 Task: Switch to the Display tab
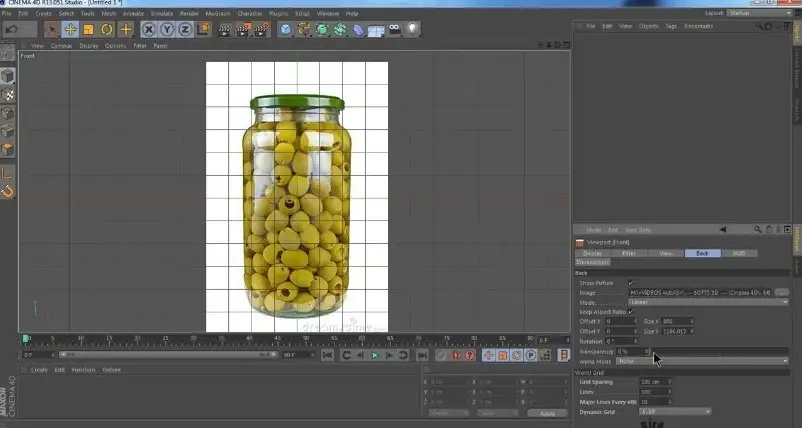(x=592, y=253)
